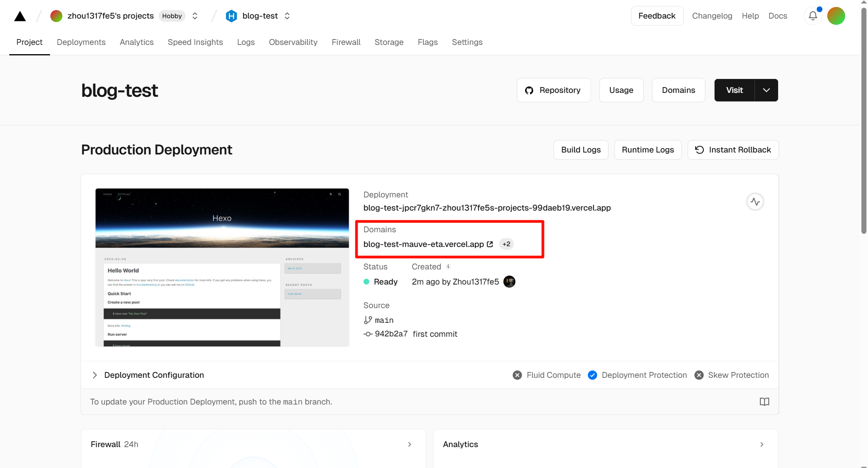Viewport: 868px width, 468px height.
Task: Click the Skew Protection status indicator
Action: tap(732, 375)
